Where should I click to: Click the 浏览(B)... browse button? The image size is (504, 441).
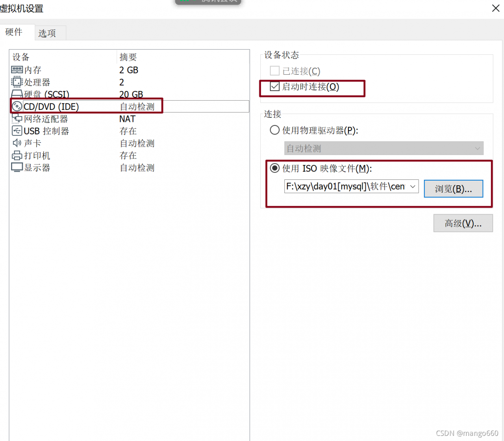pyautogui.click(x=453, y=189)
